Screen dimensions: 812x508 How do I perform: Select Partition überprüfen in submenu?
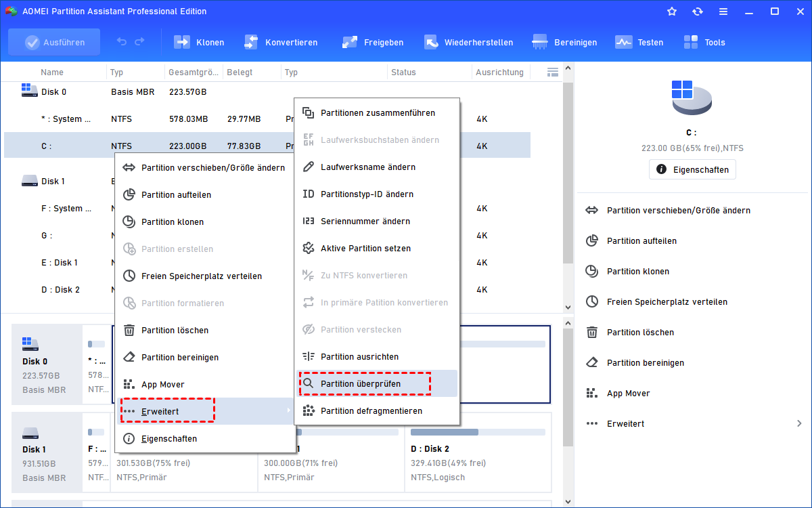pos(377,384)
